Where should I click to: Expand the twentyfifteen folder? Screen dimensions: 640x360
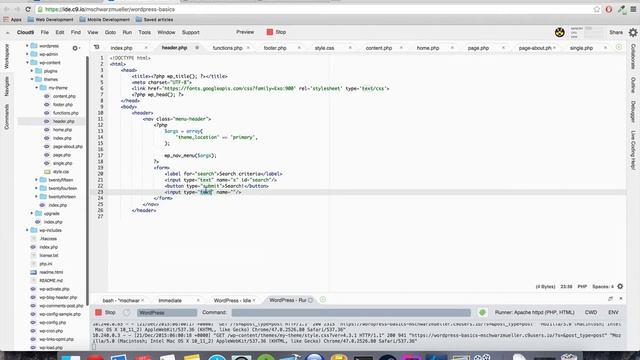click(x=36, y=180)
